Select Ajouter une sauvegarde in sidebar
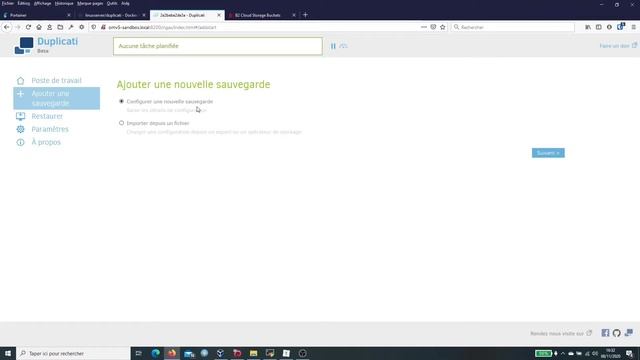Image resolution: width=640 pixels, height=360 pixels. (x=56, y=98)
